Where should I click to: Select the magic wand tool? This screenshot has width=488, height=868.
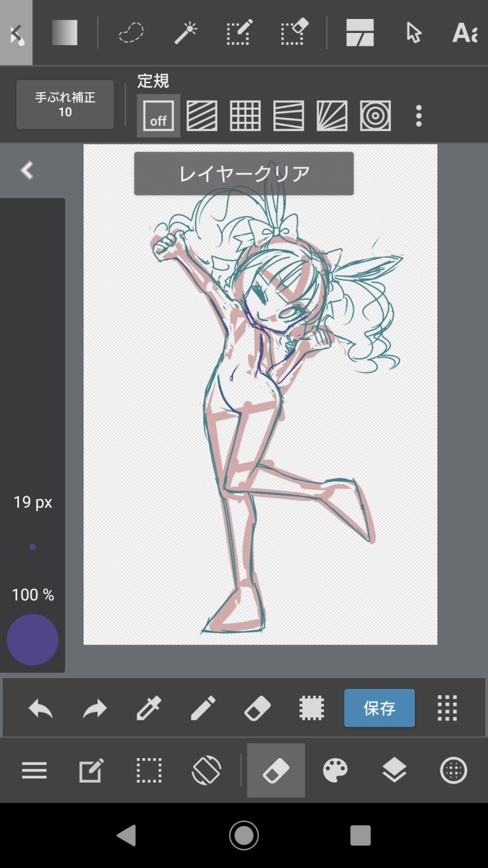tap(185, 32)
